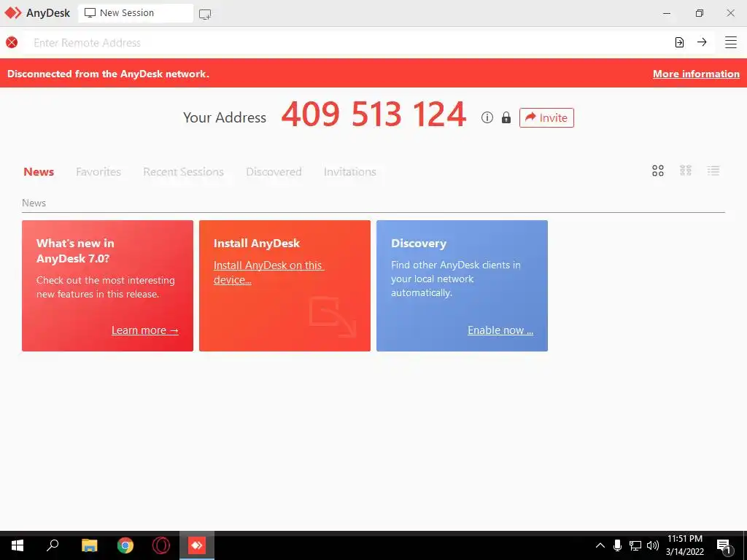The image size is (747, 560).
Task: Follow the Learn more link
Action: pyautogui.click(x=145, y=330)
